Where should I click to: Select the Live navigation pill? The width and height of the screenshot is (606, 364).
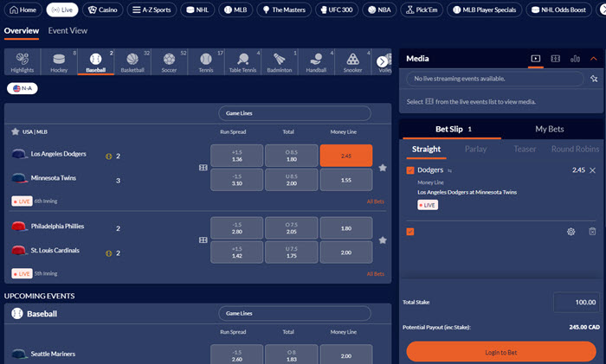point(62,10)
